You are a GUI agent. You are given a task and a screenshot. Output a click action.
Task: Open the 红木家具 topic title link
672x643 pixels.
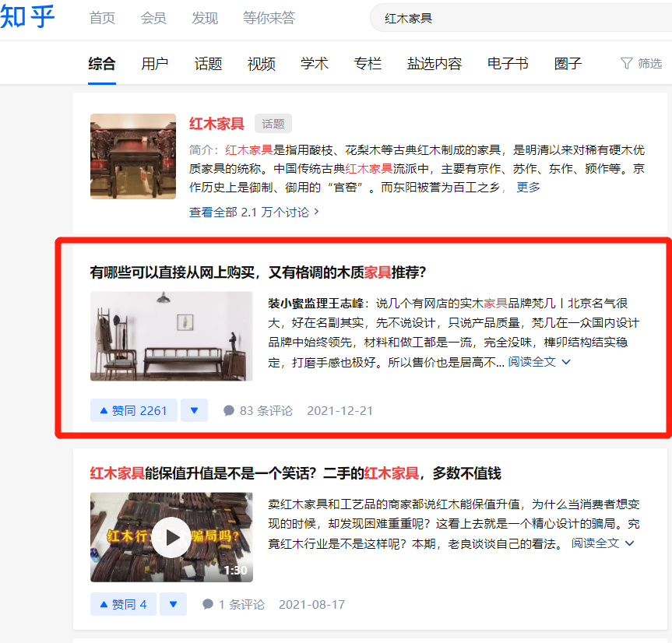coord(216,124)
